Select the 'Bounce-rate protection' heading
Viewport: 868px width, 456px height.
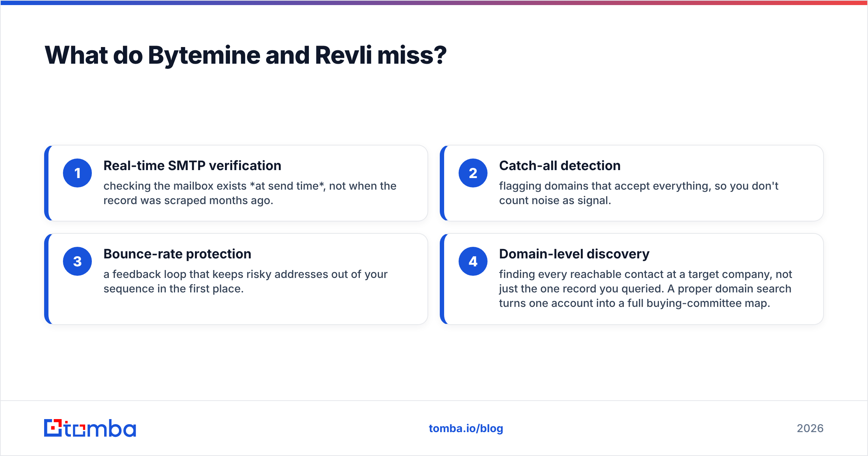[177, 254]
